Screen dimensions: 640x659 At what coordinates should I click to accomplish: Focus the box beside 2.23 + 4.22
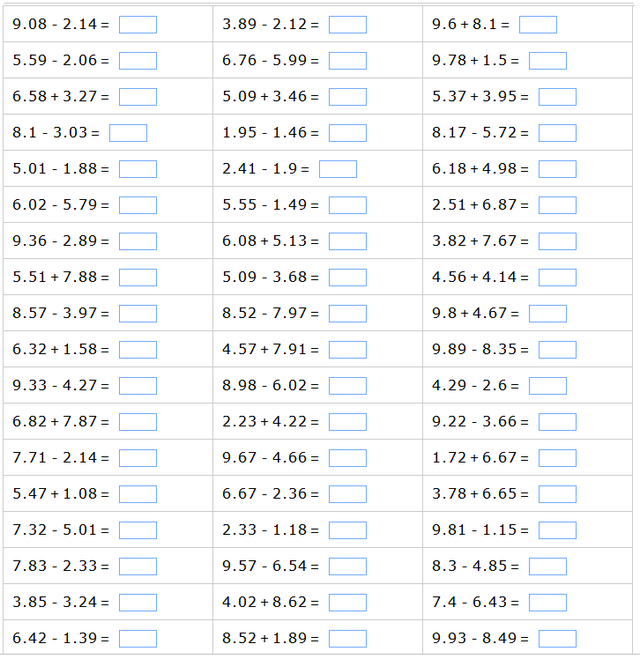tap(348, 422)
